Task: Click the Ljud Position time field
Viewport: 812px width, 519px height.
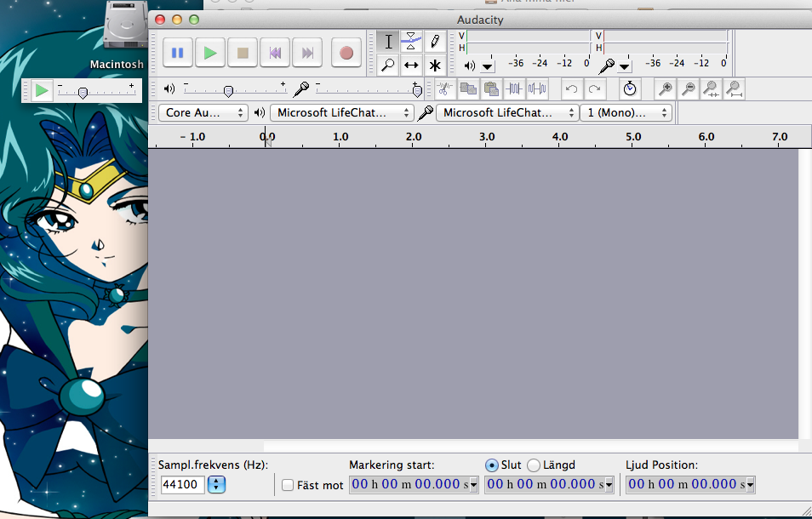Action: click(686, 485)
